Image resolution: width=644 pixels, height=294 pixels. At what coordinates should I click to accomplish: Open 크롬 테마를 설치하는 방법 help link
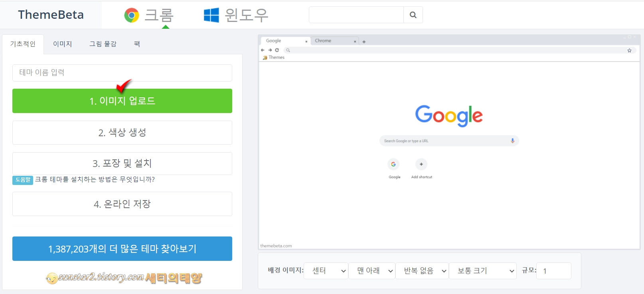(x=95, y=179)
